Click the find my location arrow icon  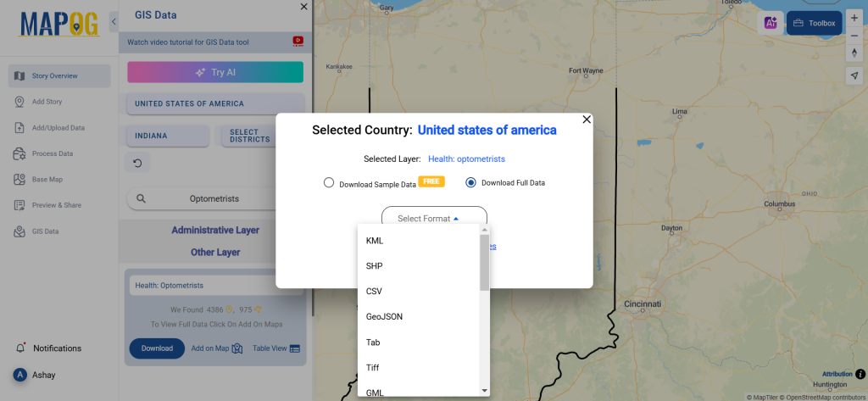click(854, 75)
